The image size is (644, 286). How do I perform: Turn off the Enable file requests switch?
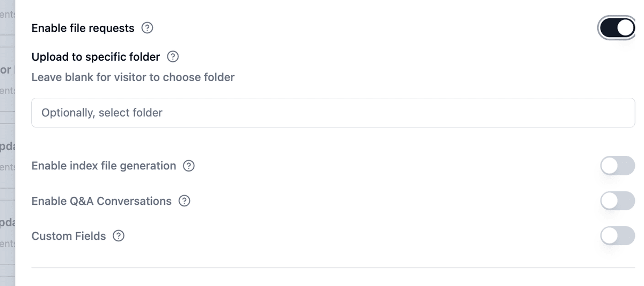pos(617,28)
